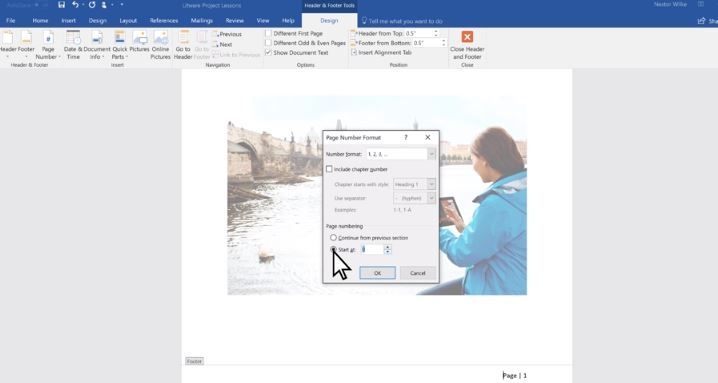Click the Save icon in title bar

(61, 5)
